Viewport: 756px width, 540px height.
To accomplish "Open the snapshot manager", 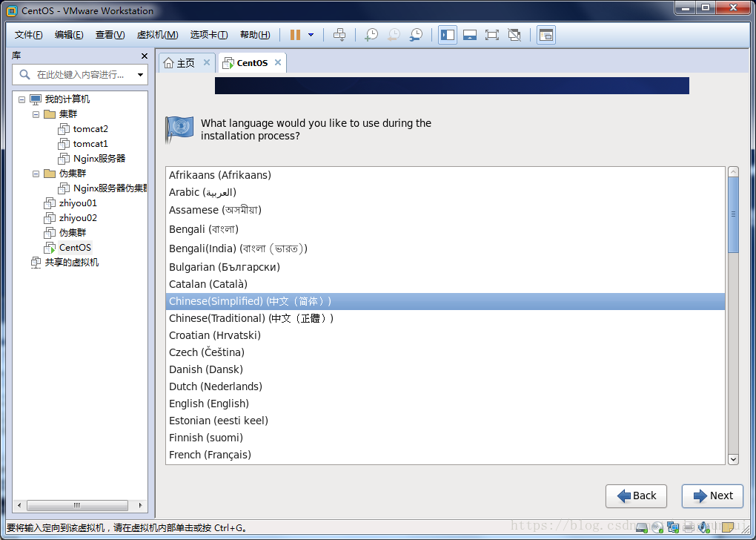I will [x=416, y=35].
